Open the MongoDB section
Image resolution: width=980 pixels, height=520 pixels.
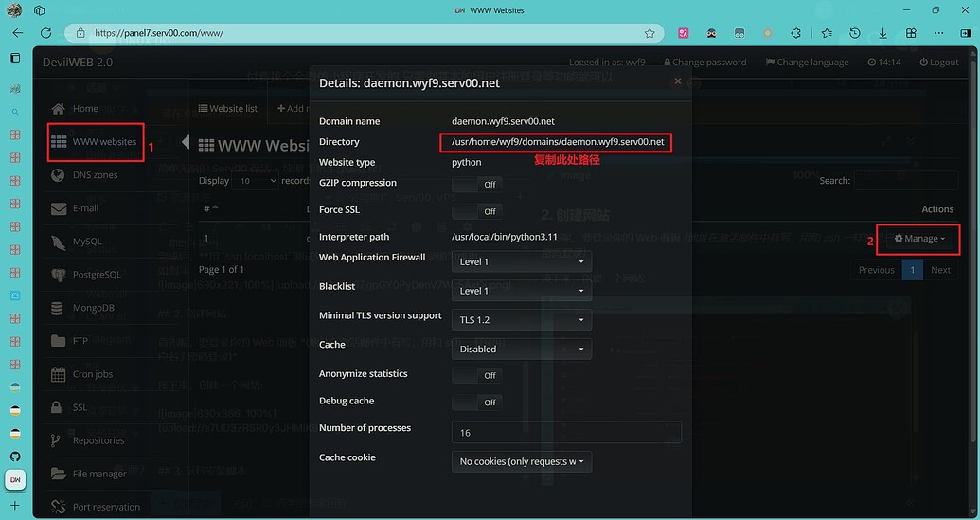pyautogui.click(x=82, y=308)
